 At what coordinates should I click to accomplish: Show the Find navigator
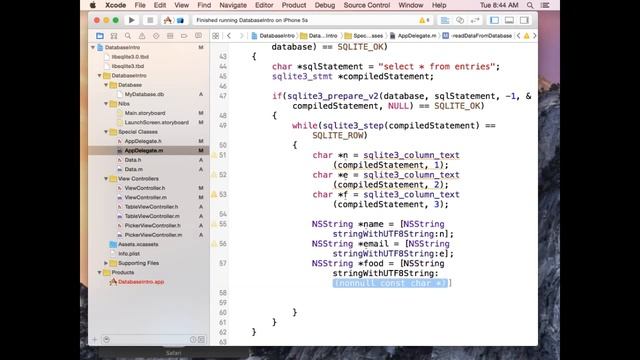coord(128,36)
